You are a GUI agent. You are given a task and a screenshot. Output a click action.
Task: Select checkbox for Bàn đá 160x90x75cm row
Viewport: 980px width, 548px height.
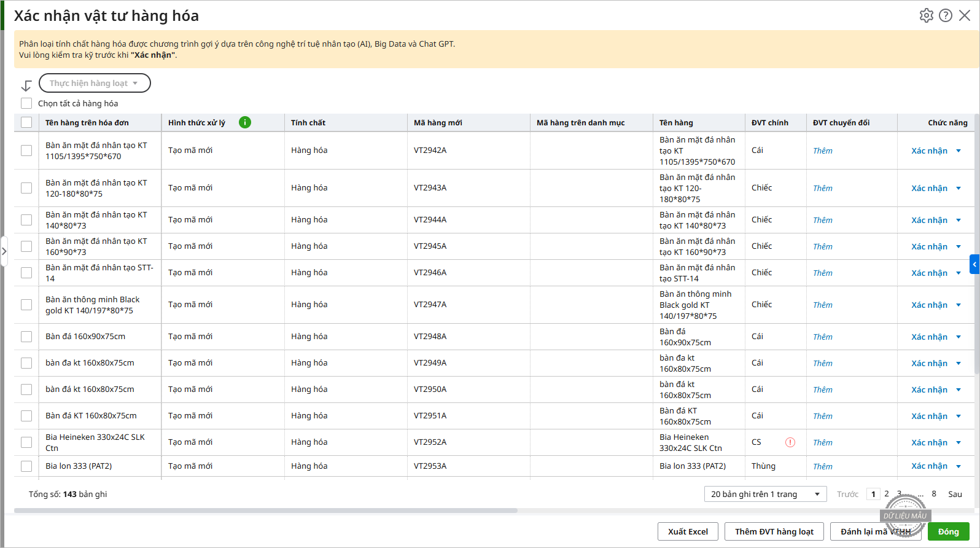point(26,337)
